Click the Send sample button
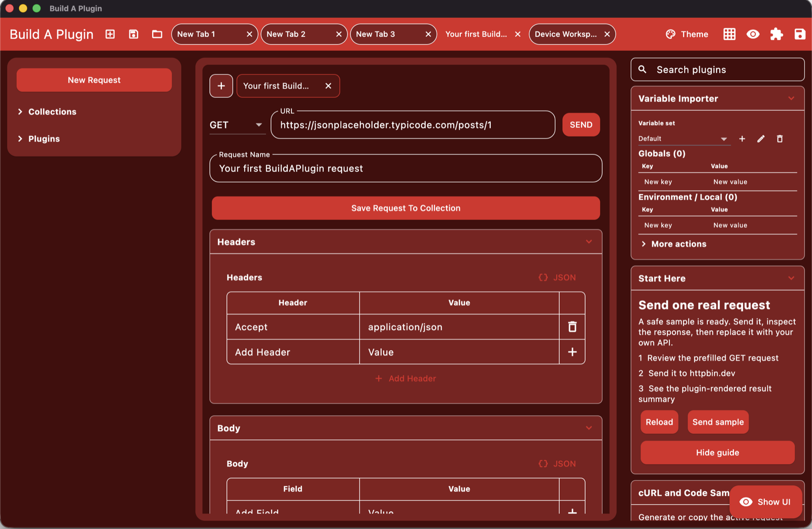This screenshot has width=812, height=529. pyautogui.click(x=718, y=422)
